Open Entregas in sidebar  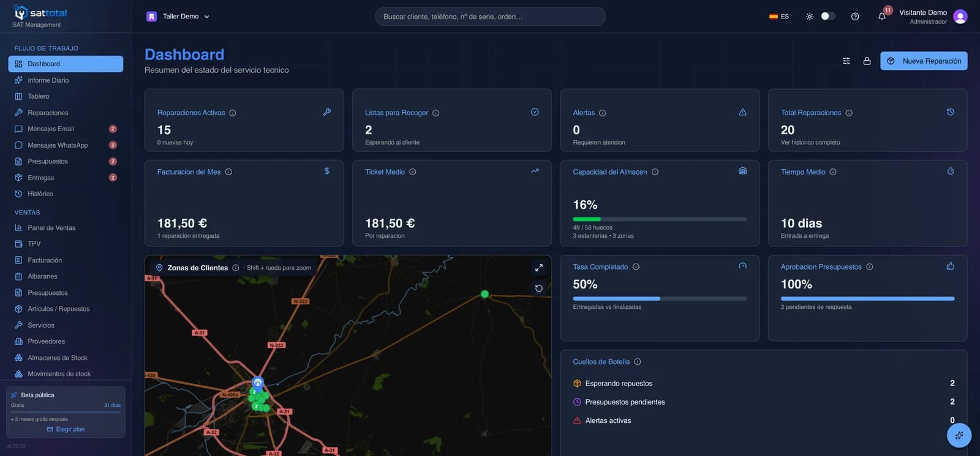[66, 178]
